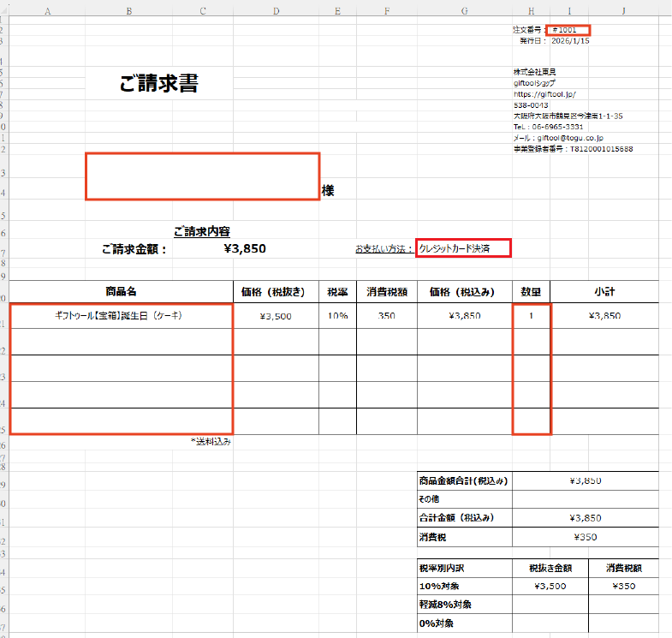Click the quantity cell containing 1
This screenshot has height=638, width=672.
coord(531,315)
